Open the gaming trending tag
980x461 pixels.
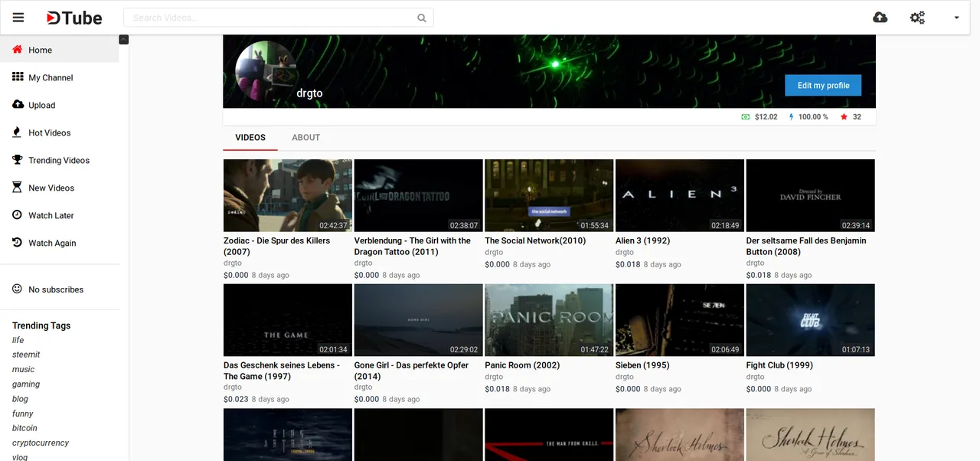pyautogui.click(x=26, y=384)
